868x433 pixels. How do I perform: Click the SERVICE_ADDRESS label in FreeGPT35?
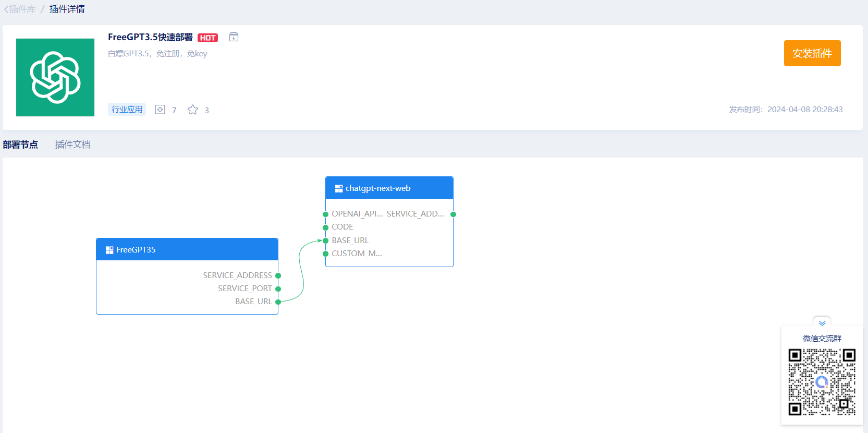237,275
